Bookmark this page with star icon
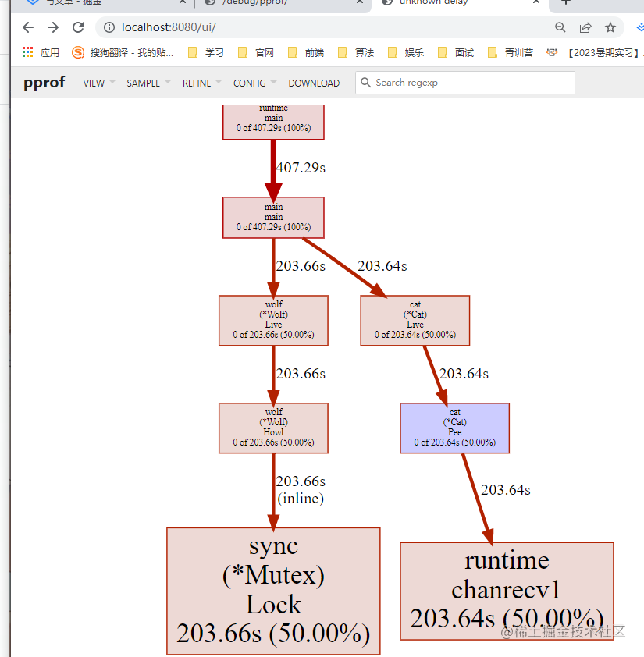Viewport: 644px width, 657px height. click(610, 27)
